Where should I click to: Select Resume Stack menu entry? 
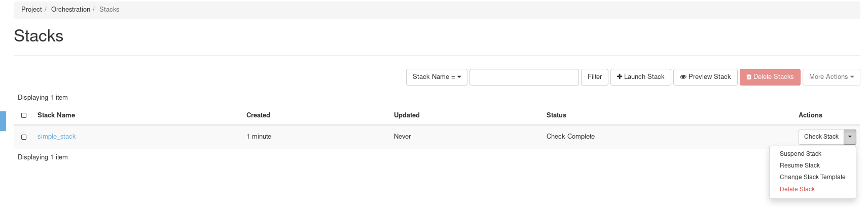pos(800,165)
